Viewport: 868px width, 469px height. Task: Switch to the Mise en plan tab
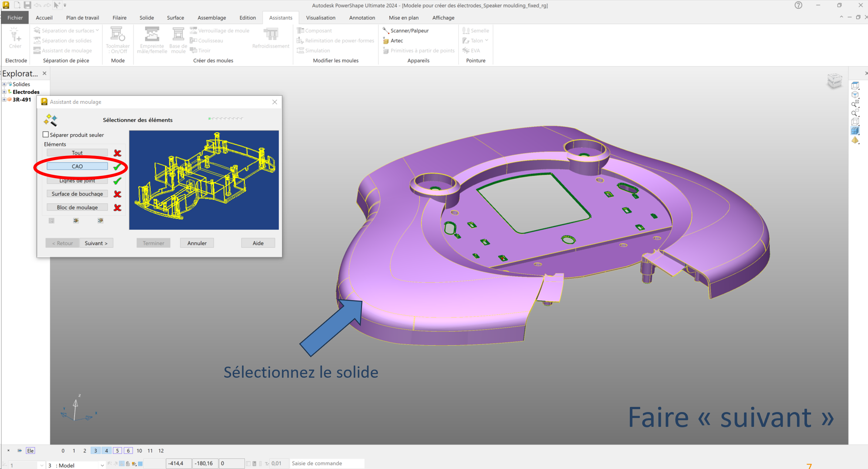[x=403, y=17]
